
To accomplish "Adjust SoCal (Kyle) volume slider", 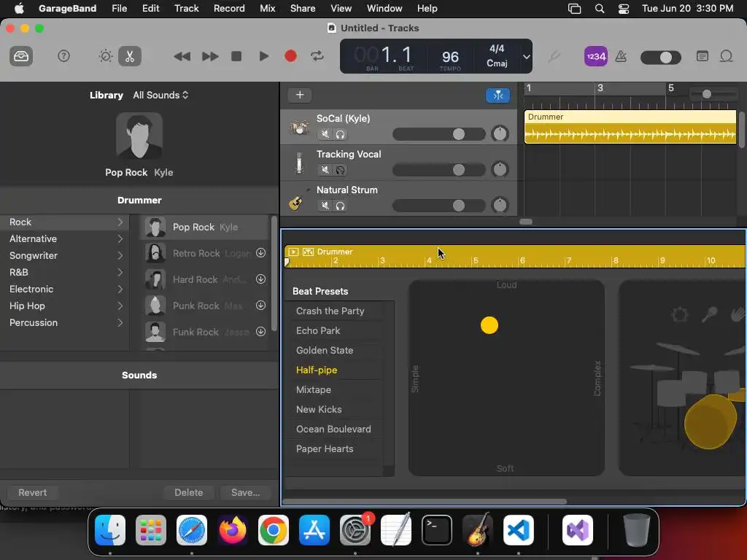I will point(438,134).
